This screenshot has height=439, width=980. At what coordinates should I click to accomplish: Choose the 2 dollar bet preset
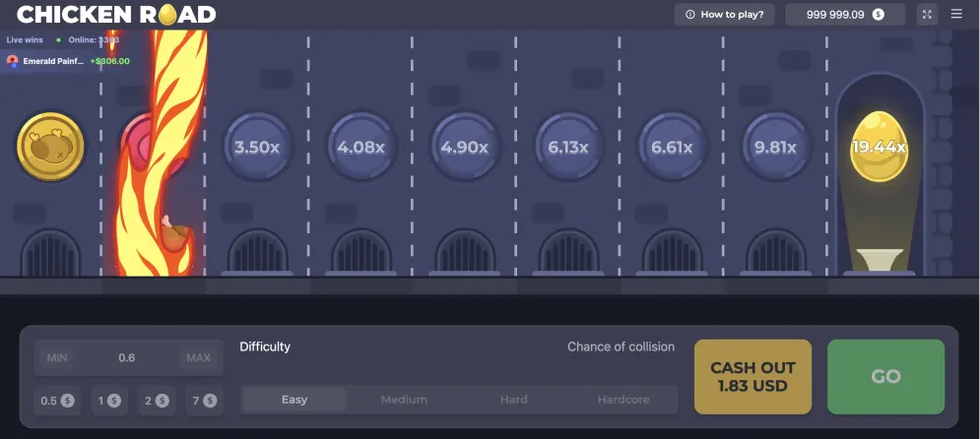157,401
